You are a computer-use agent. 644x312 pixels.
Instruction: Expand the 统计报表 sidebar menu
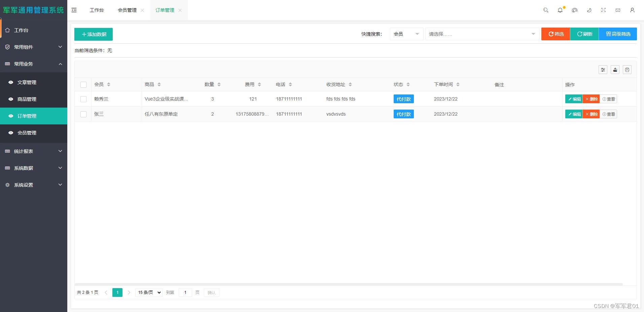coord(34,151)
